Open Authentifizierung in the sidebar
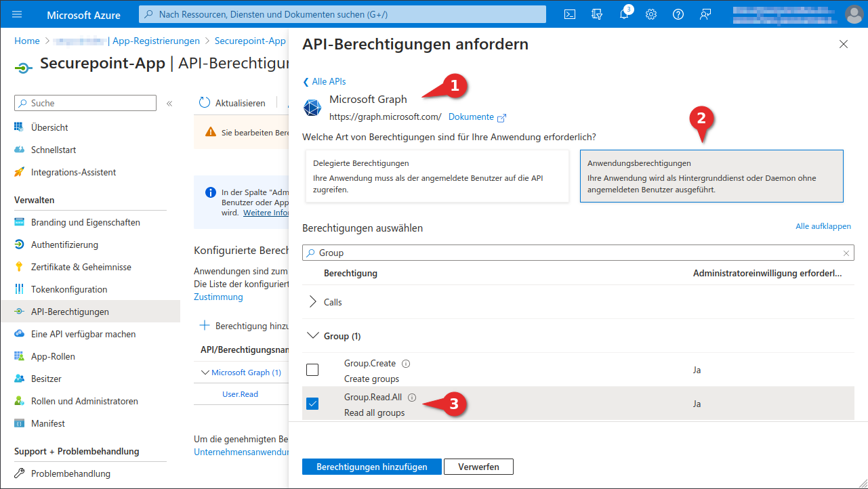 (x=64, y=244)
